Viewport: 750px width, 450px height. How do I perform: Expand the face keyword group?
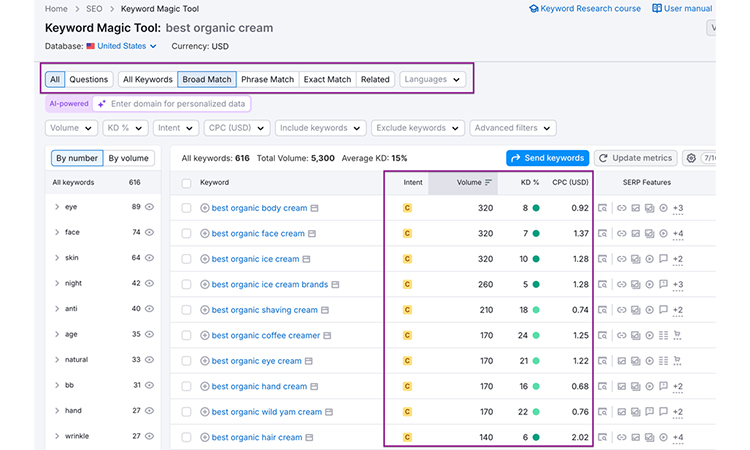[57, 232]
